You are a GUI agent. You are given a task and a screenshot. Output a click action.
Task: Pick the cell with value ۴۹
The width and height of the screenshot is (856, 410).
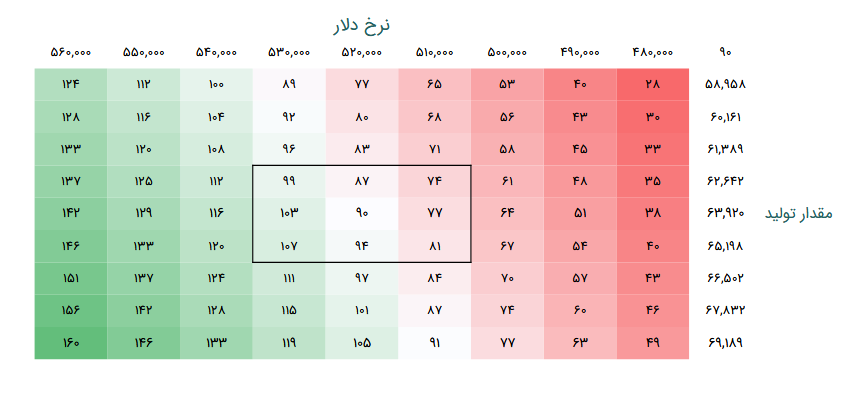click(653, 343)
